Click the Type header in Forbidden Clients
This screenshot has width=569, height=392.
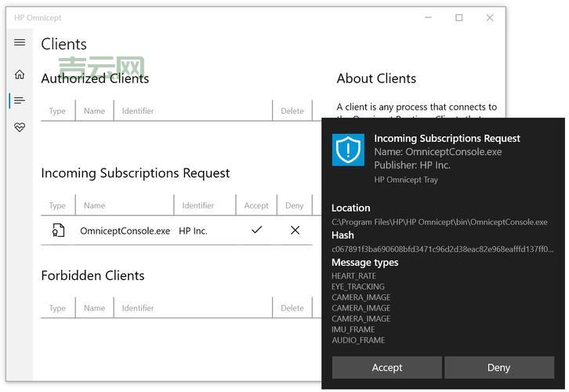pos(57,308)
